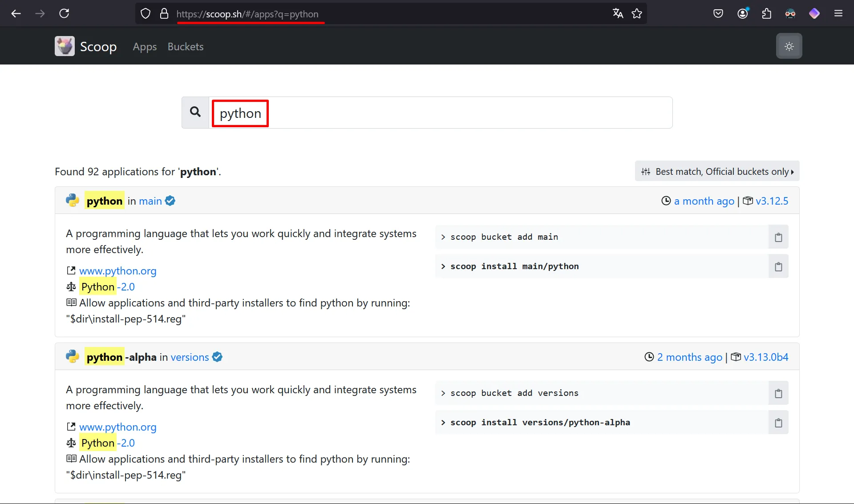
Task: Open the browser hamburger menu
Action: click(x=838, y=13)
